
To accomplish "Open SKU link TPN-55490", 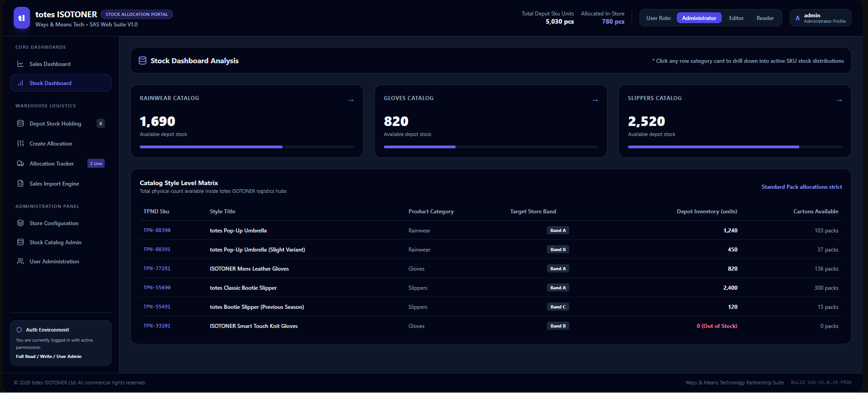I will click(157, 288).
